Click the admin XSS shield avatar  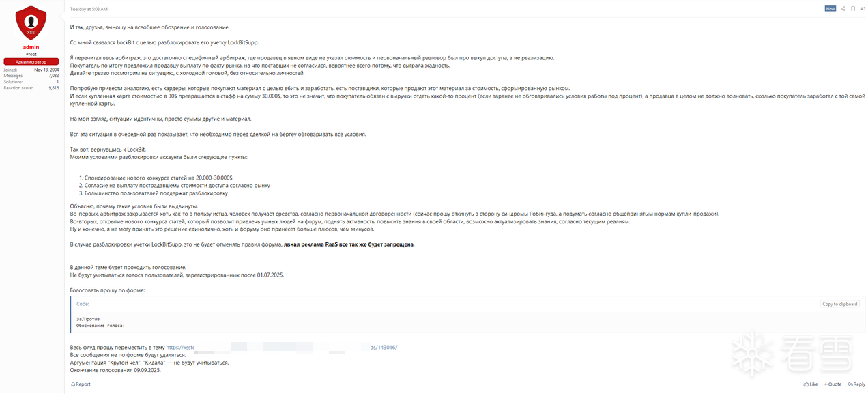click(x=31, y=23)
